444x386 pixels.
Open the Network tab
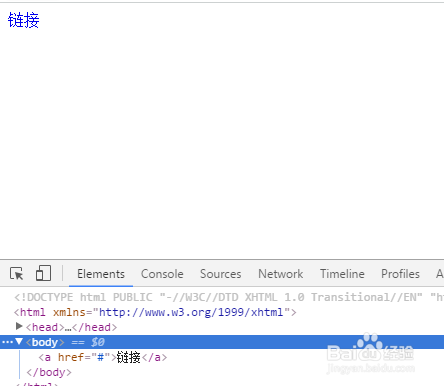281,274
